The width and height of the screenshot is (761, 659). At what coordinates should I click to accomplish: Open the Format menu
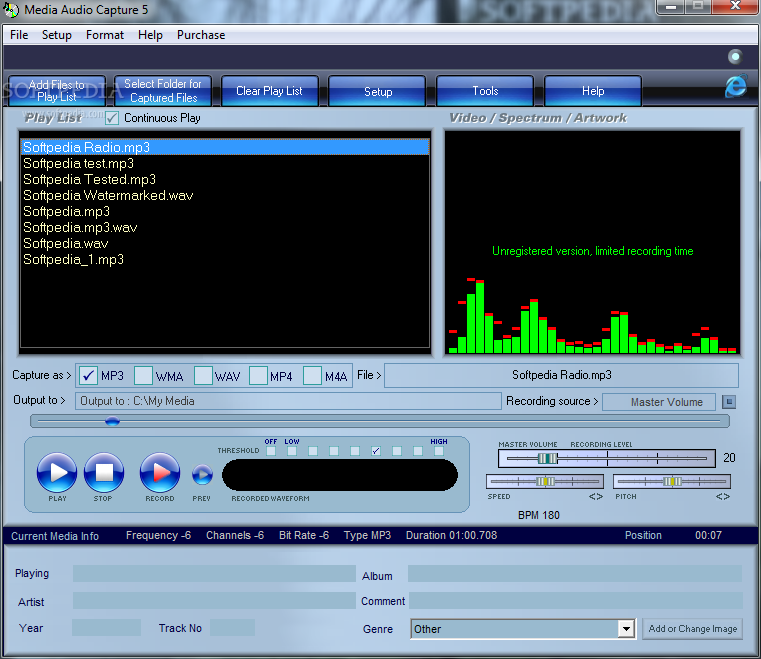pos(104,35)
